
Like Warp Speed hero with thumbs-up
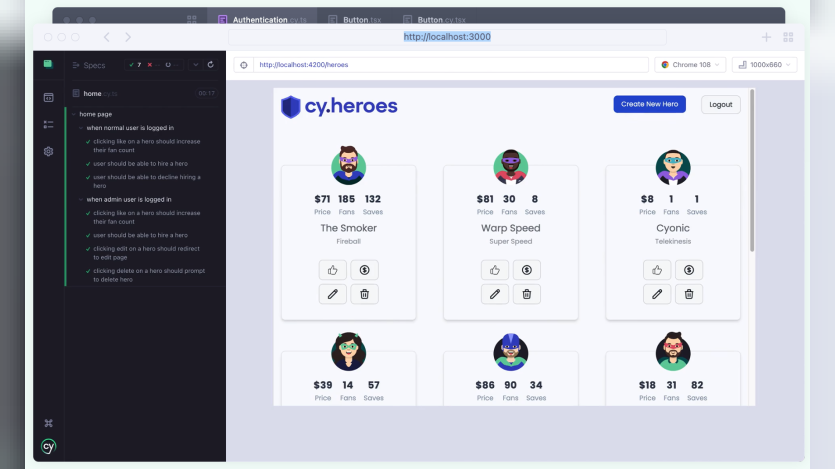click(495, 270)
